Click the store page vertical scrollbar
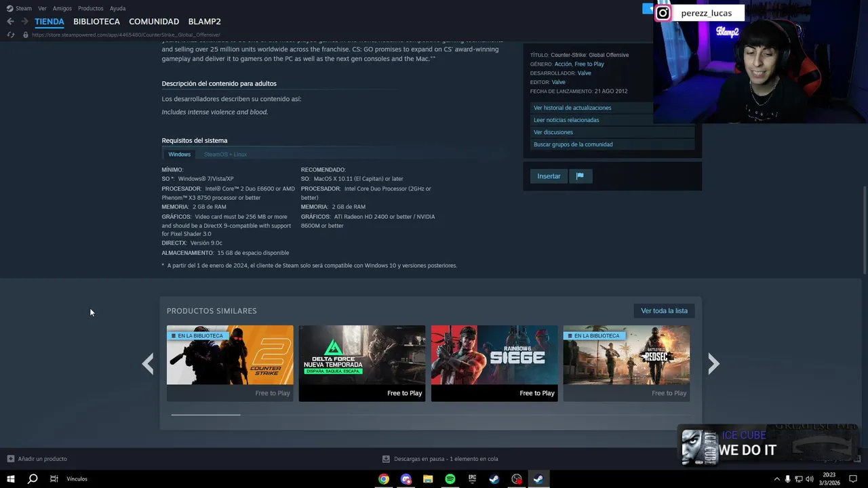868x488 pixels. (864, 230)
